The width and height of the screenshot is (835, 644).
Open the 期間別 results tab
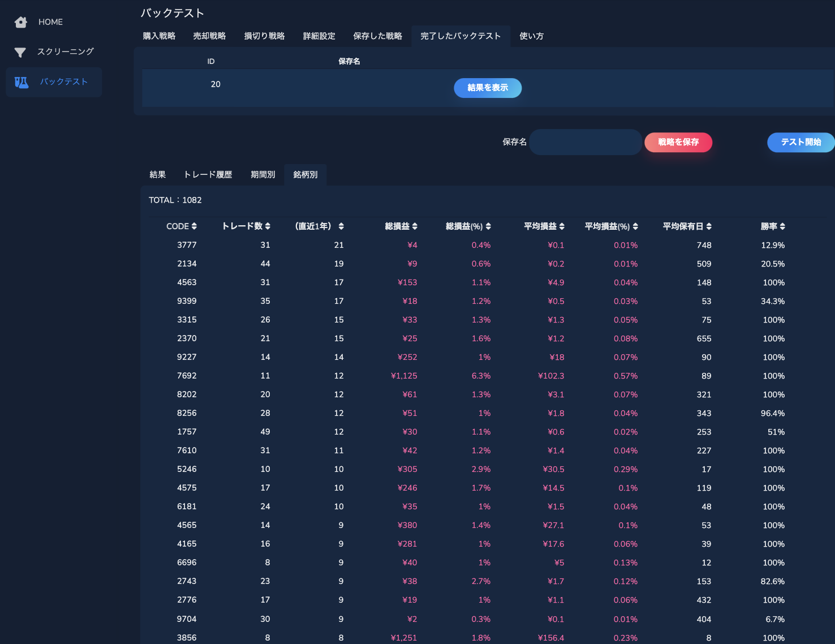(262, 175)
